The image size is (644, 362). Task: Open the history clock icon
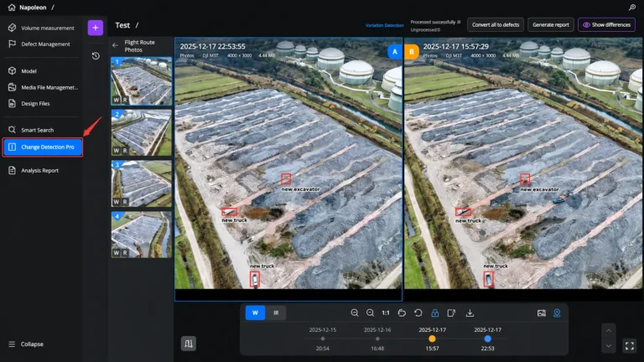tap(96, 56)
